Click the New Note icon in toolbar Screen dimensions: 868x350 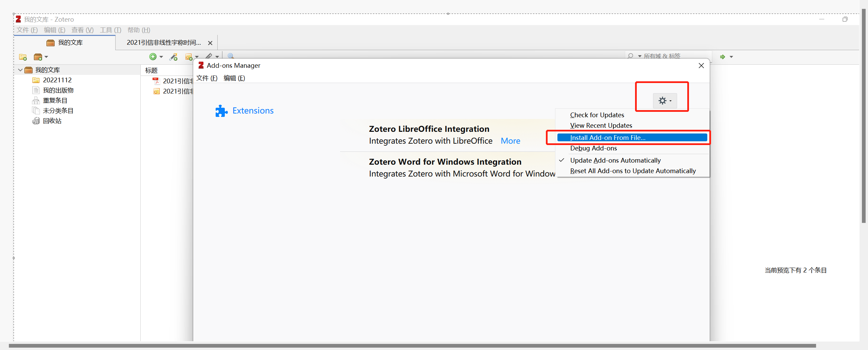[x=189, y=57]
